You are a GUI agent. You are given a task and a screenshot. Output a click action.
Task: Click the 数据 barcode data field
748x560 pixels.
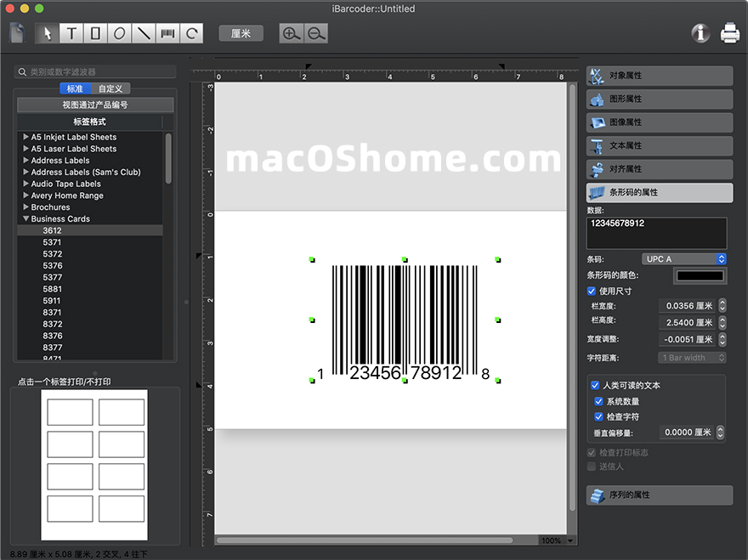tap(656, 233)
